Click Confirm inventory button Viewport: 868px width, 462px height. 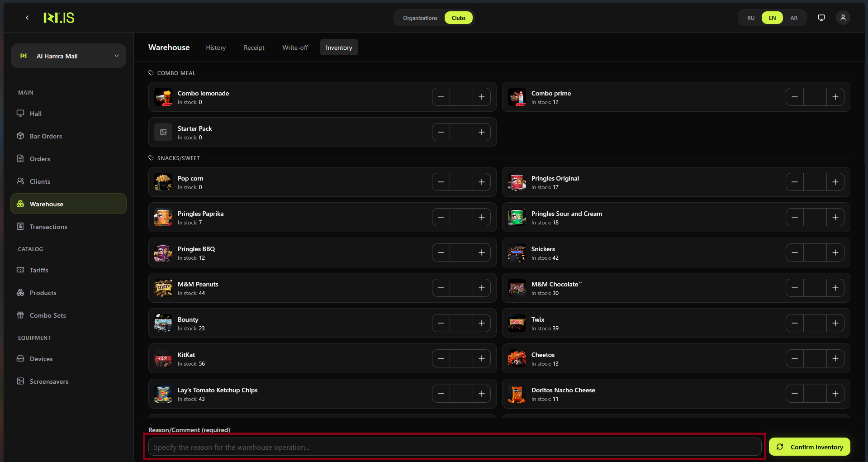coord(809,447)
